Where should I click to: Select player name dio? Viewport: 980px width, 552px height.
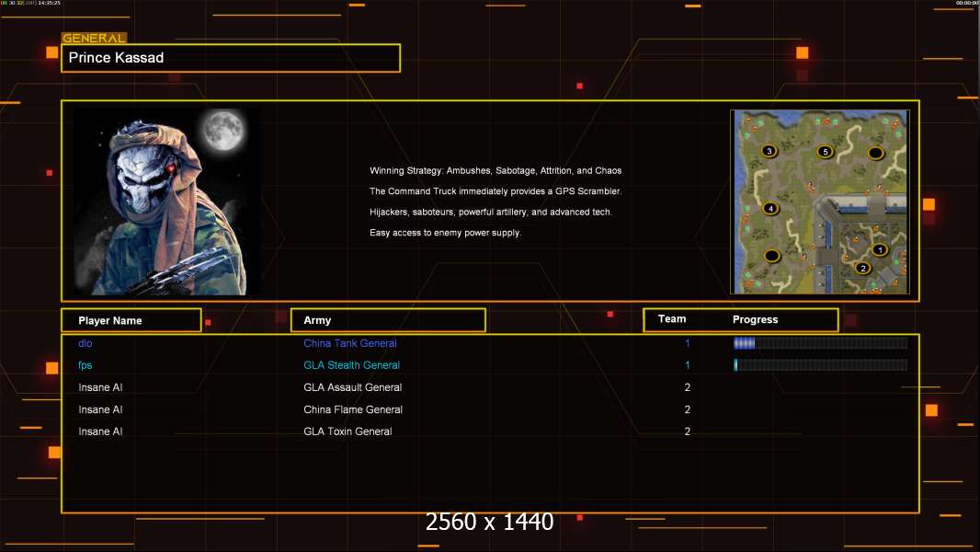tap(85, 343)
